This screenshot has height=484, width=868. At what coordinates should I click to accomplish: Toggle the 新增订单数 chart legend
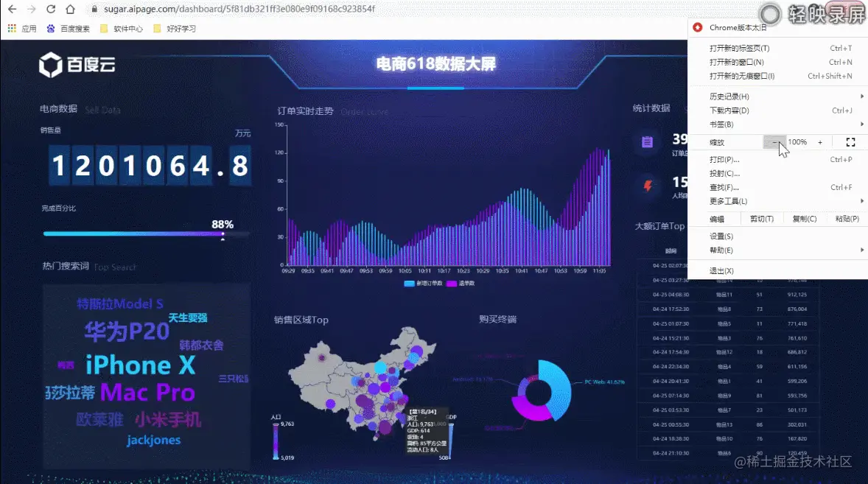[x=424, y=283]
